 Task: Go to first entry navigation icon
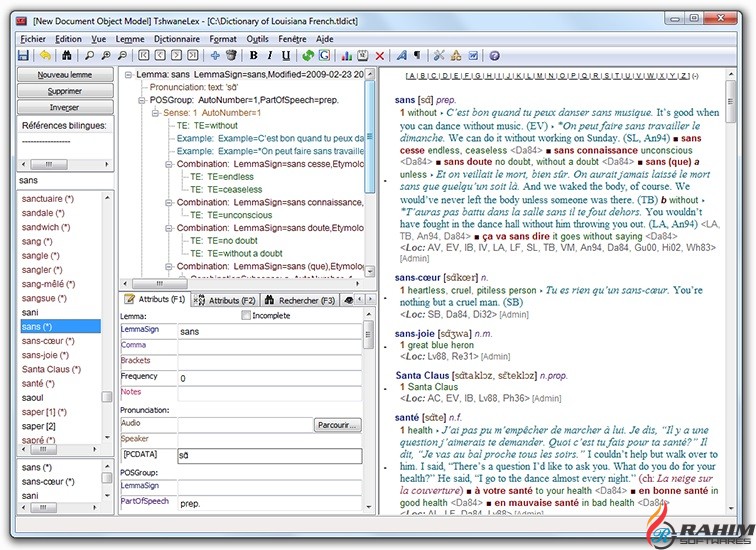tap(144, 55)
